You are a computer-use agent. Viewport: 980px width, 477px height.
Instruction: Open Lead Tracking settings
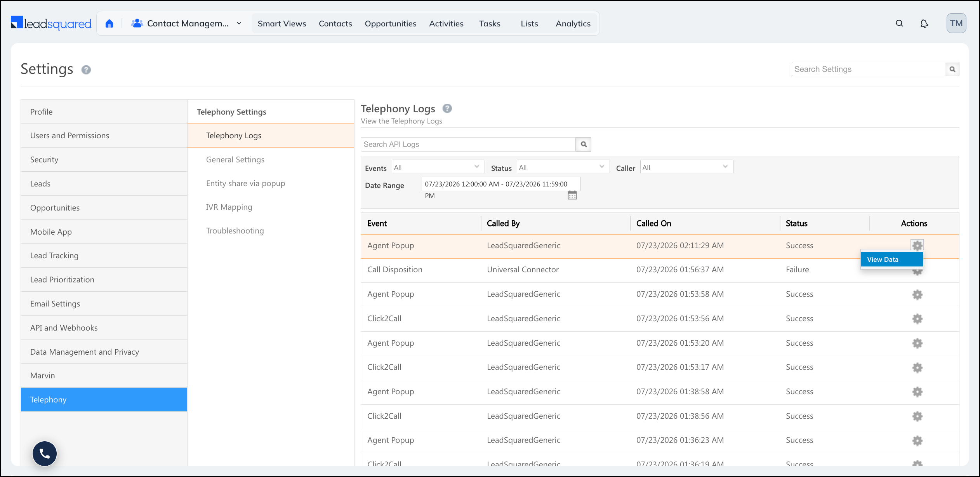(x=104, y=256)
